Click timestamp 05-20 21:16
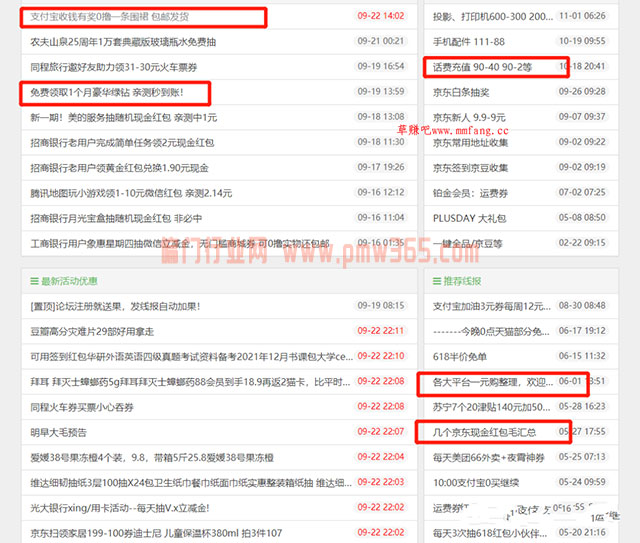 tap(582, 533)
